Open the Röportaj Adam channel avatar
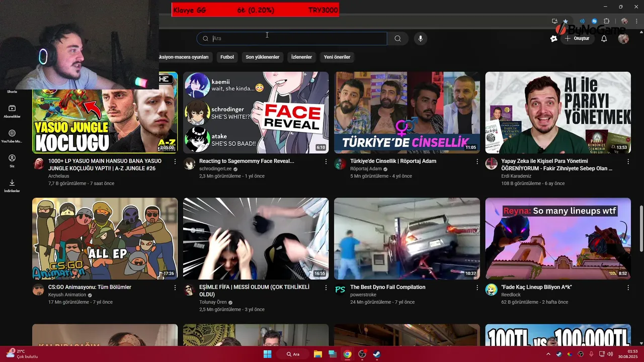The height and width of the screenshot is (362, 644). [x=340, y=164]
